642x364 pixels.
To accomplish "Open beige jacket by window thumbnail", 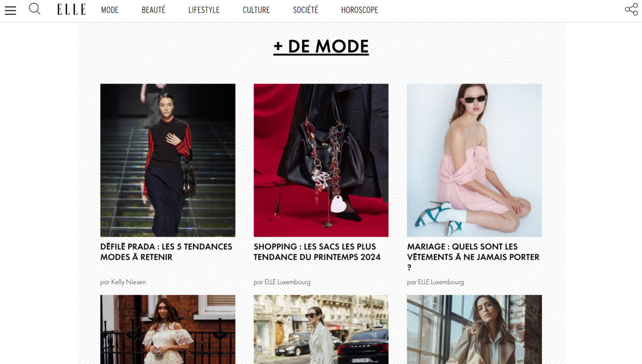I will (x=474, y=329).
